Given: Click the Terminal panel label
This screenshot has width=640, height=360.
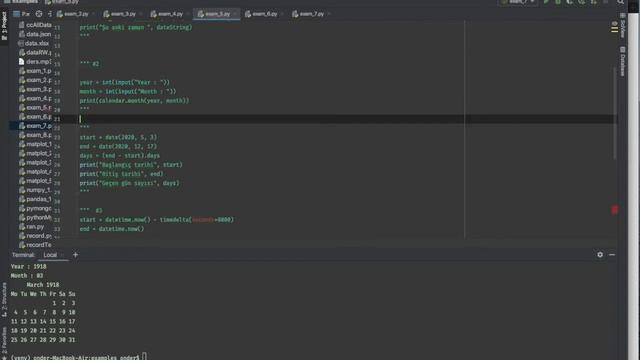Looking at the screenshot, I should (x=23, y=255).
